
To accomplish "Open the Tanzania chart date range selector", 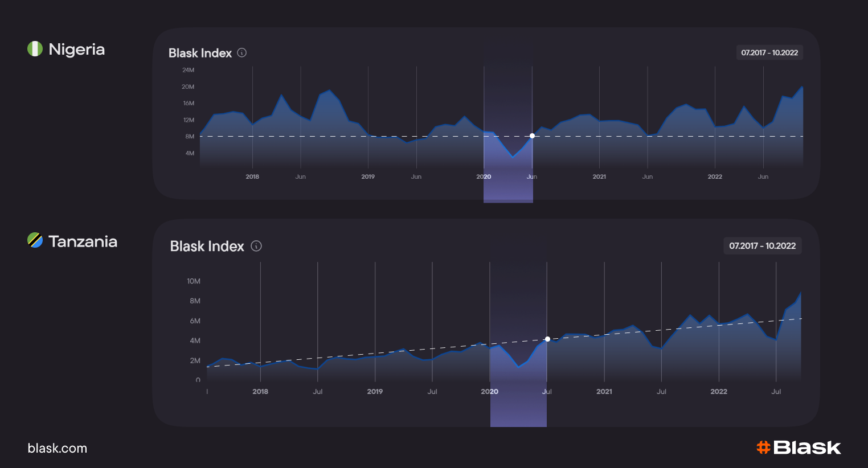I will pyautogui.click(x=762, y=246).
